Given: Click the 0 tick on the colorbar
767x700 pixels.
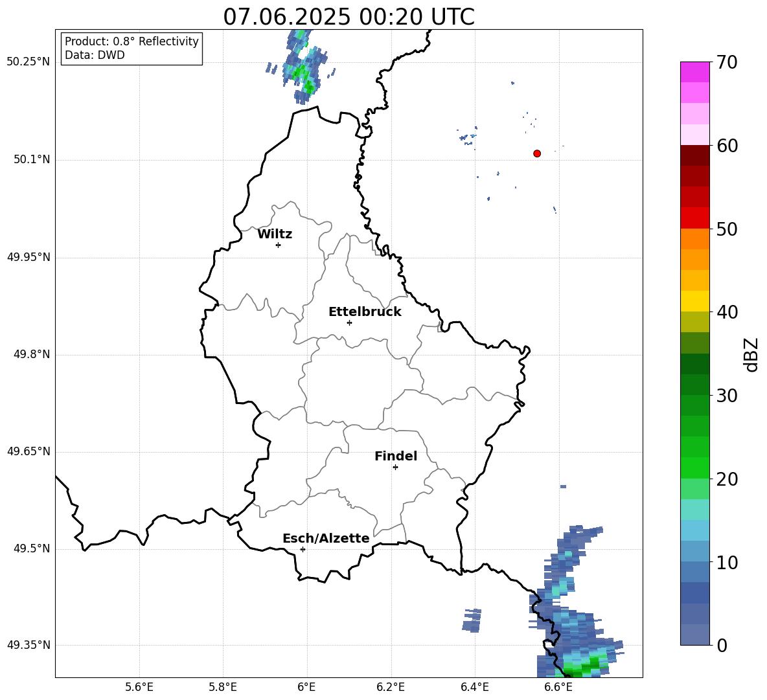Looking at the screenshot, I should coord(722,646).
